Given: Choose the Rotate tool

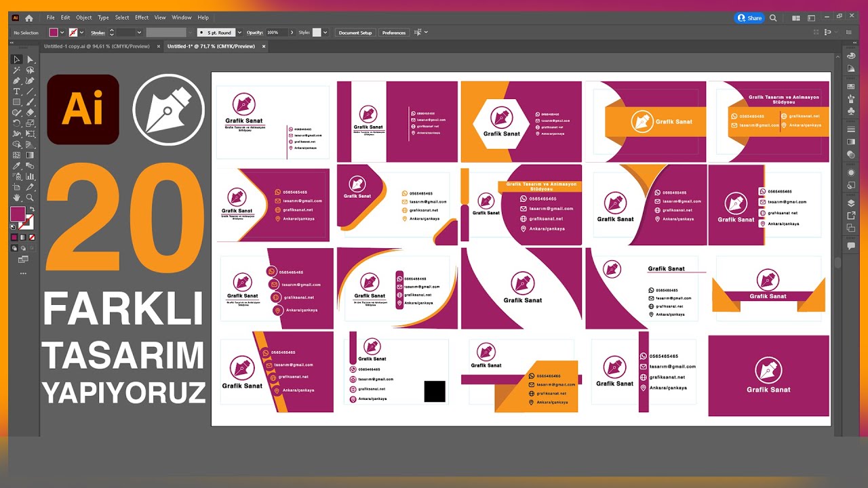Looking at the screenshot, I should tap(17, 123).
